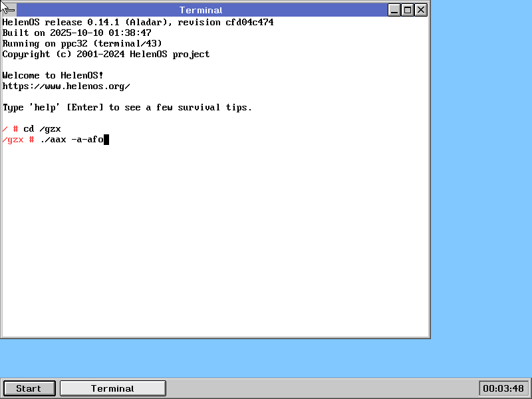Maximize the Terminal window
The image size is (532, 399).
pos(408,10)
